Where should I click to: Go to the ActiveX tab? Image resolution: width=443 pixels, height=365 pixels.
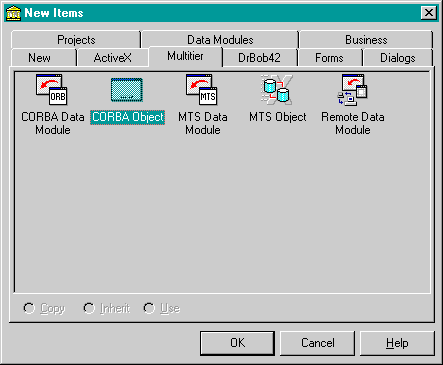[112, 58]
